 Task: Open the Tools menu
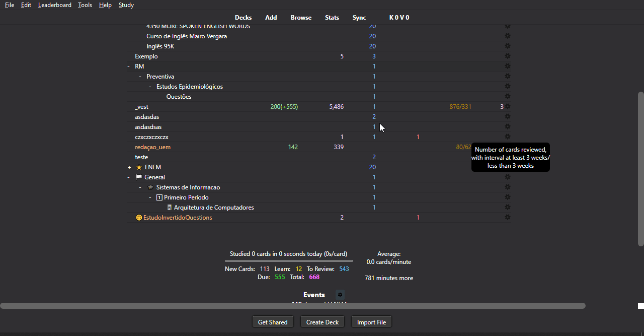[85, 5]
